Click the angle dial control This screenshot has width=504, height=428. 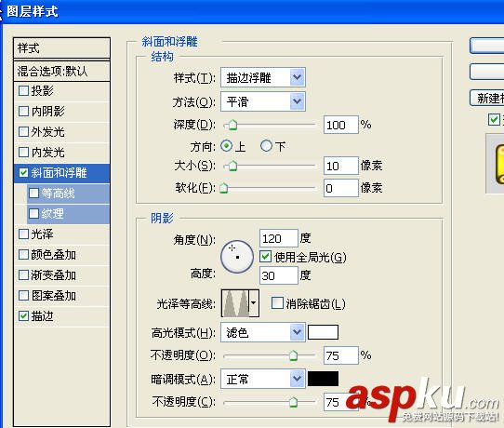237,257
